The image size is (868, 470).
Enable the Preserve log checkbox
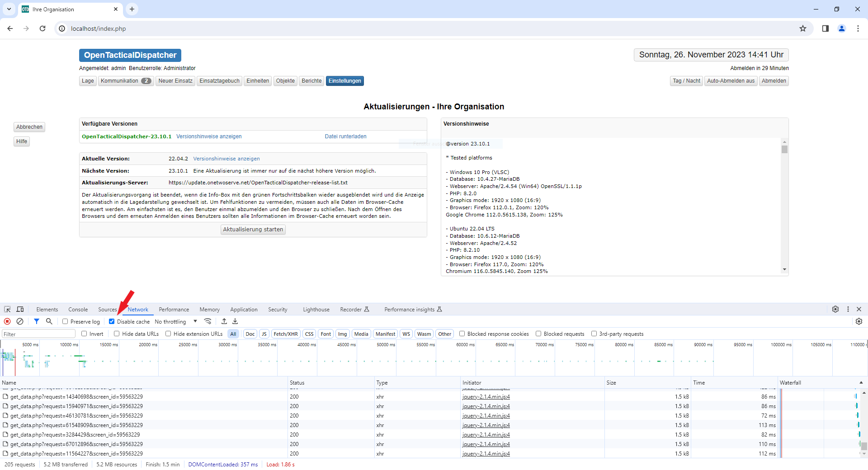tap(65, 321)
